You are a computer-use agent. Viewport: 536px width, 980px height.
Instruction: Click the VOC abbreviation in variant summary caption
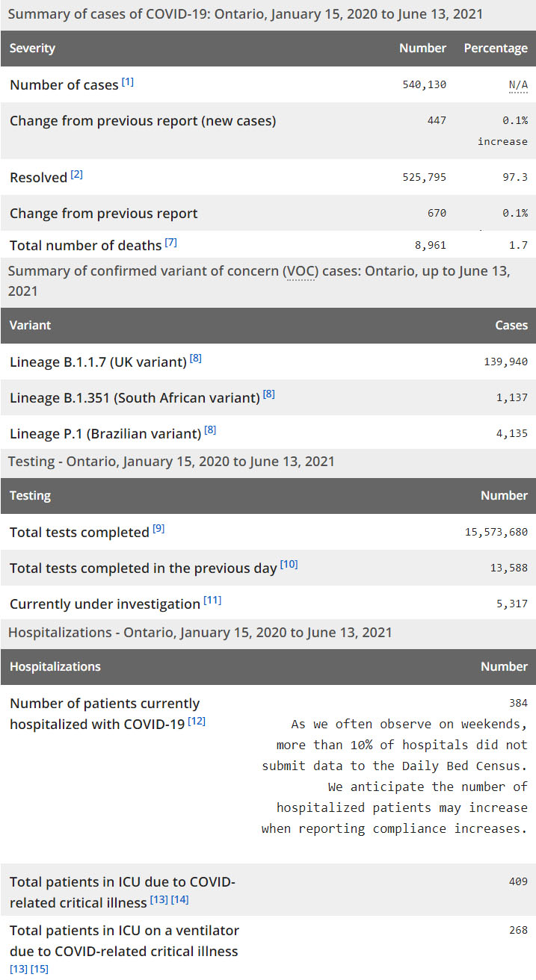(300, 271)
